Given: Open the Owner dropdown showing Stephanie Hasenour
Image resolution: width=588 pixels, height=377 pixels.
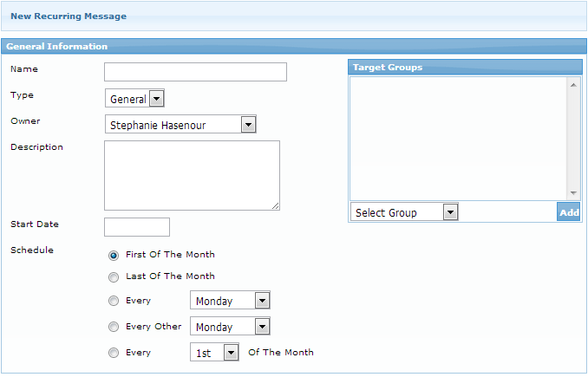Looking at the screenshot, I should (x=180, y=125).
